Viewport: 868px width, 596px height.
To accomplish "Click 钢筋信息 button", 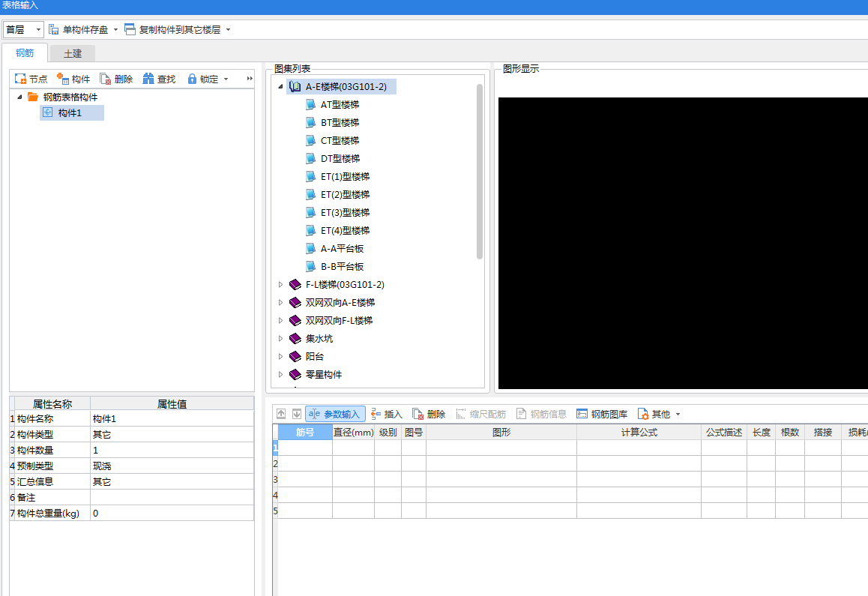I will 541,414.
